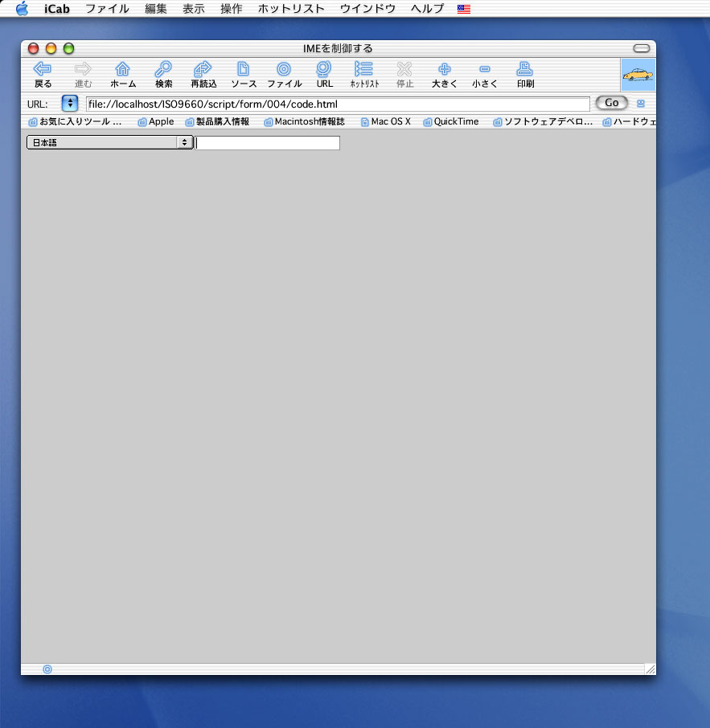The width and height of the screenshot is (710, 728).
Task: Click smiley icon beside Go button
Action: pos(641,104)
